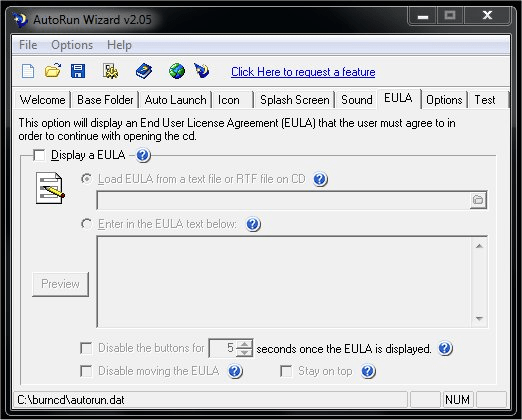Click help icon beside Enter in the EULA text
Viewport: 522px width, 420px height.
(253, 224)
